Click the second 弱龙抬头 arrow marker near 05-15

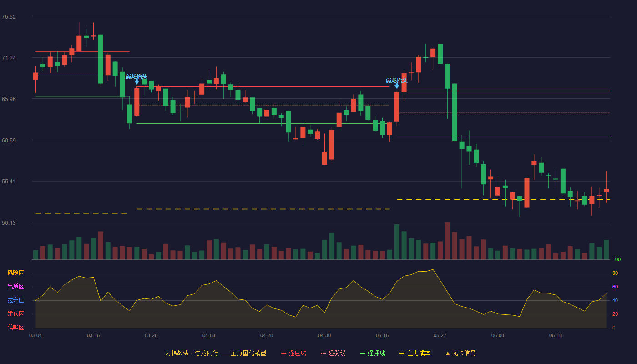point(397,86)
